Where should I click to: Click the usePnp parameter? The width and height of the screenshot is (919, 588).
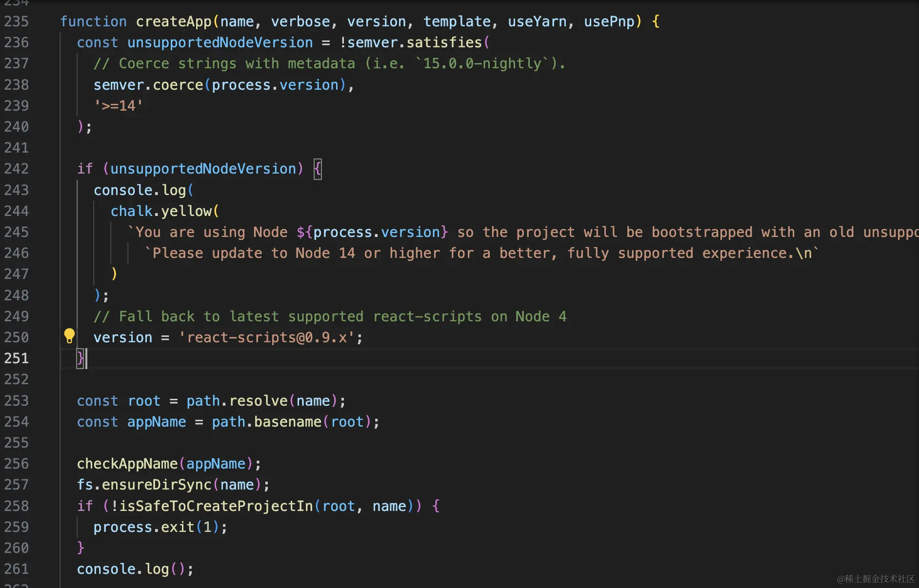[x=609, y=21]
